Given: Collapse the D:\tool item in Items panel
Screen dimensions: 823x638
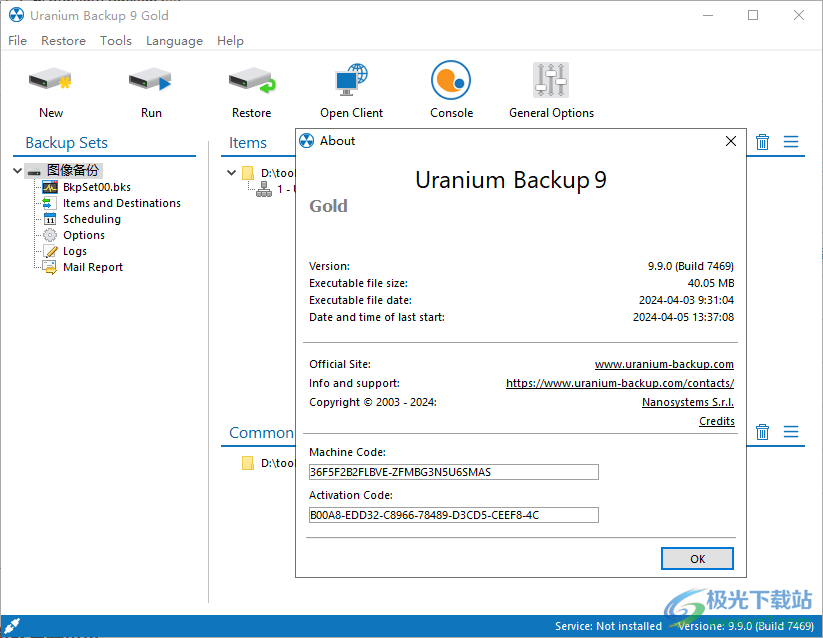Looking at the screenshot, I should point(231,172).
